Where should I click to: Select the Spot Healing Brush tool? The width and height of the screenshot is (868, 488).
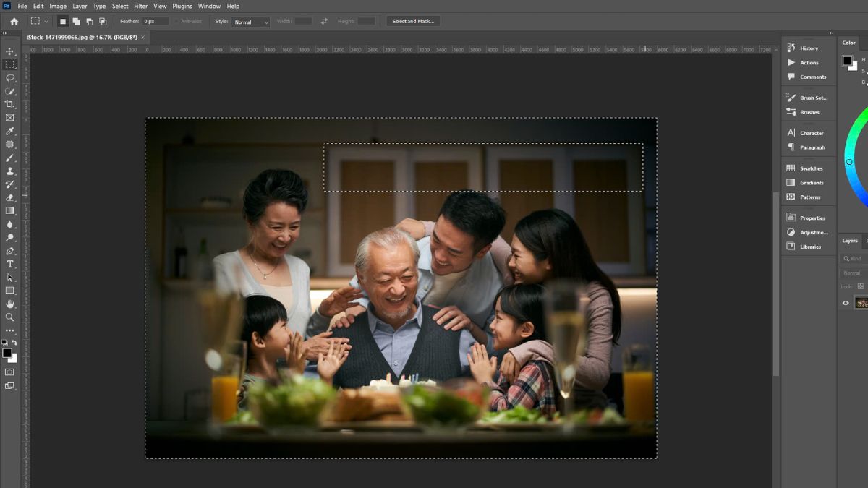pyautogui.click(x=9, y=144)
